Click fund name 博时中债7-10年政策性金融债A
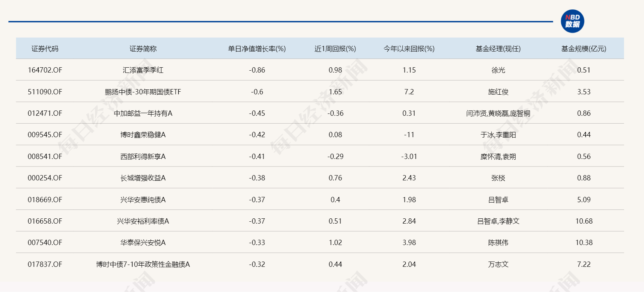Viewport: 644px width, 292px height. coord(143,264)
